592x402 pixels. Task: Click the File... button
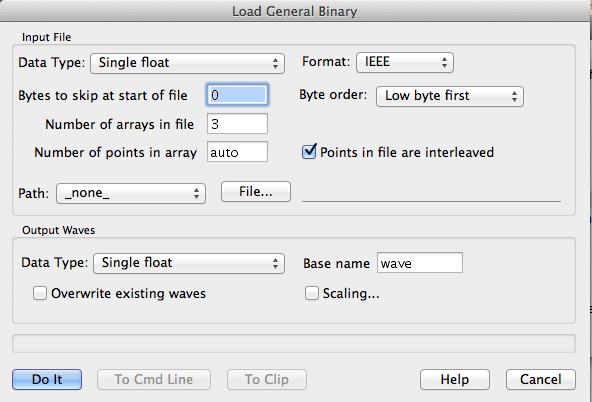[256, 192]
